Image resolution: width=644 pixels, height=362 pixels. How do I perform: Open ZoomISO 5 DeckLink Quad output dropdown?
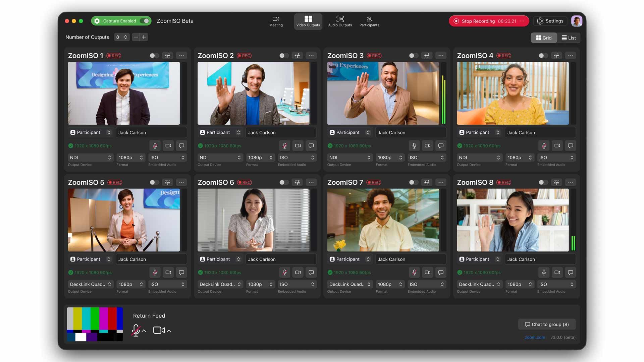pyautogui.click(x=91, y=284)
